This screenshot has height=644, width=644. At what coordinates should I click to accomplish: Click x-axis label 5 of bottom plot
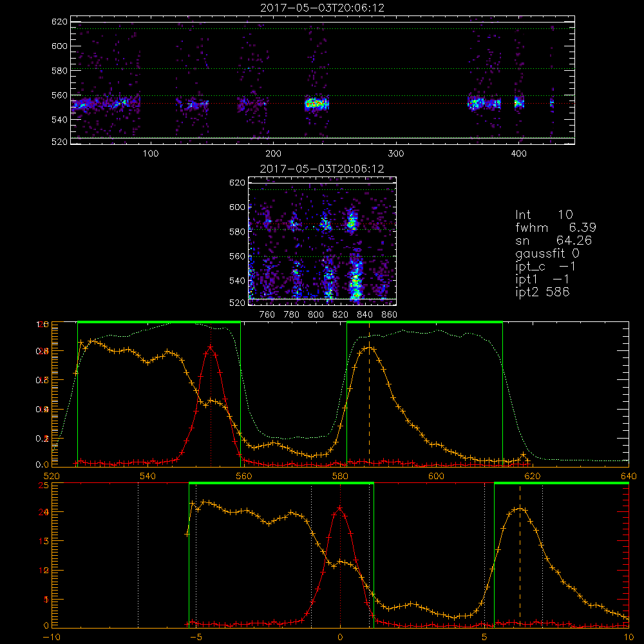coord(485,637)
